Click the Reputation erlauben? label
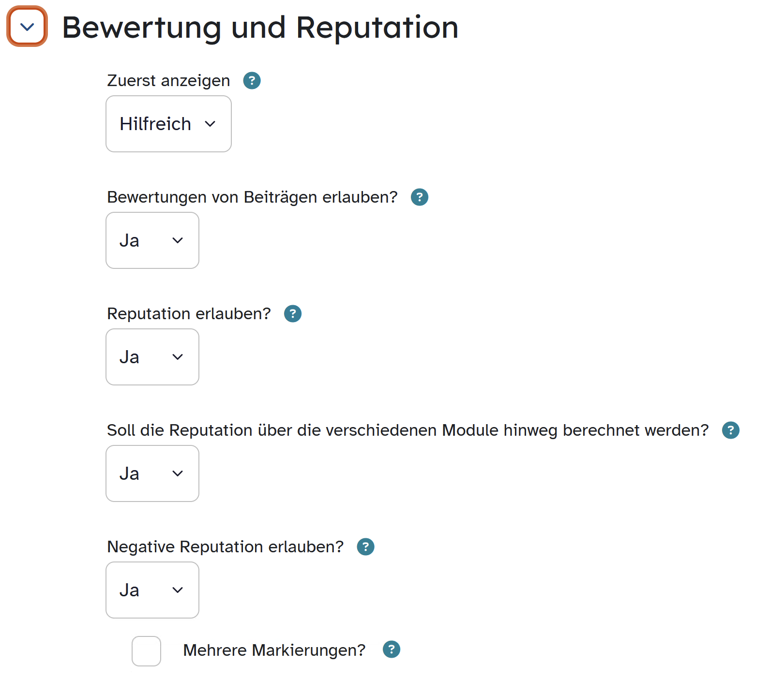 [x=189, y=314]
